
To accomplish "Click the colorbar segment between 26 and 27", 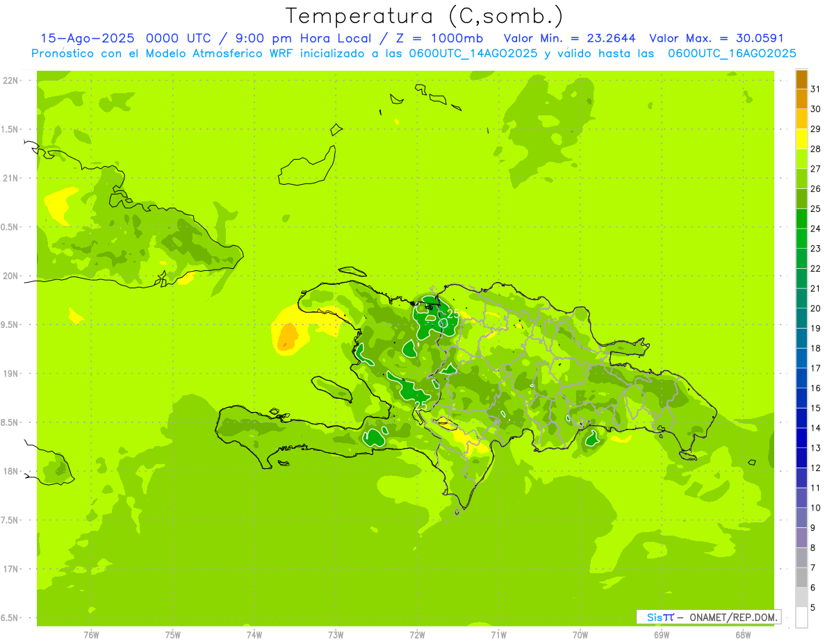I will point(801,179).
